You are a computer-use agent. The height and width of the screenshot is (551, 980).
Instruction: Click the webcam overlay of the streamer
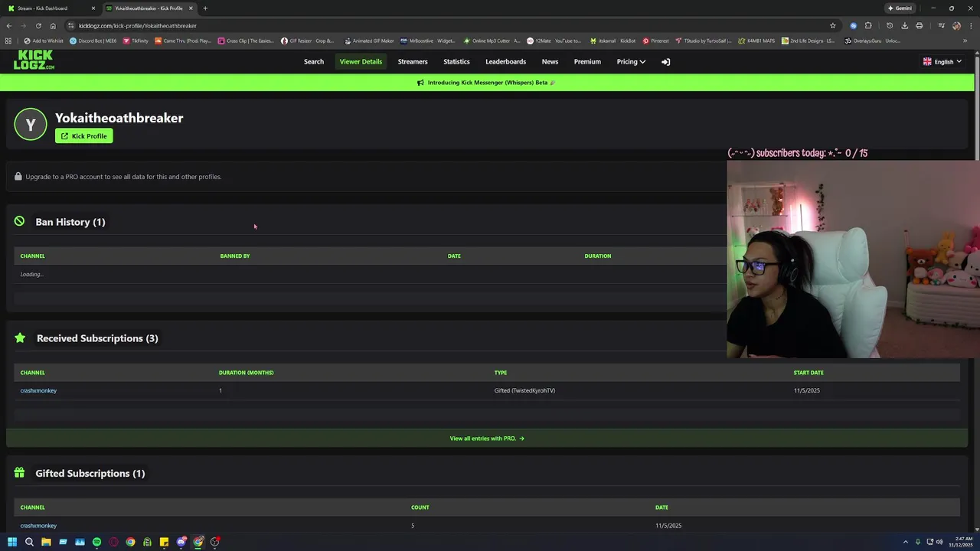[x=853, y=259]
